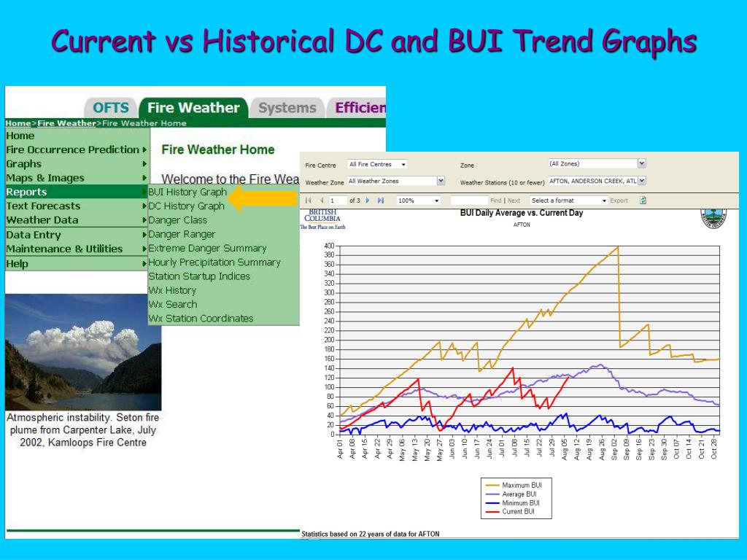Open Danger Ranger report

[182, 234]
